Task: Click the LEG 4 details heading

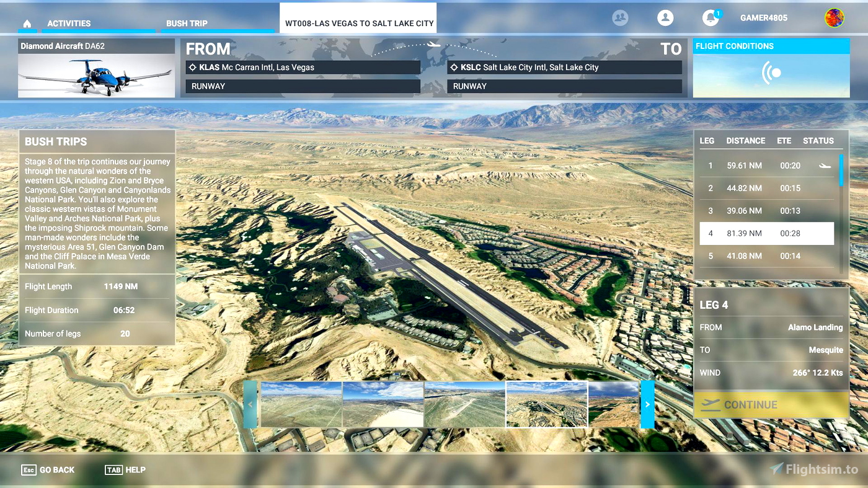Action: pyautogui.click(x=714, y=305)
